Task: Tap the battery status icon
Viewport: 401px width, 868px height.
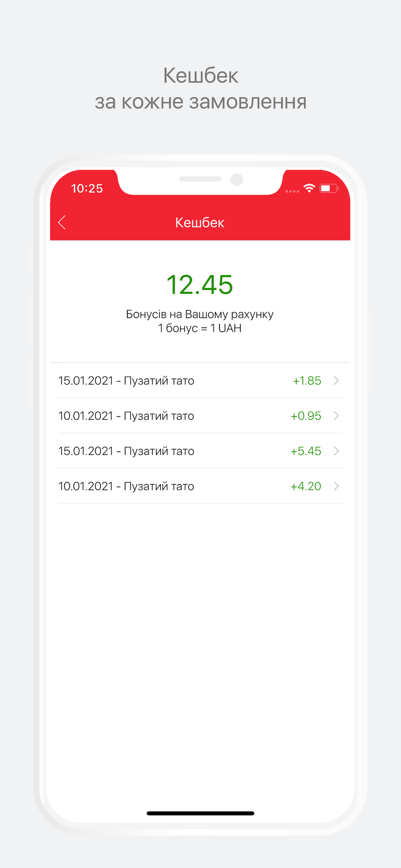Action: [x=329, y=188]
